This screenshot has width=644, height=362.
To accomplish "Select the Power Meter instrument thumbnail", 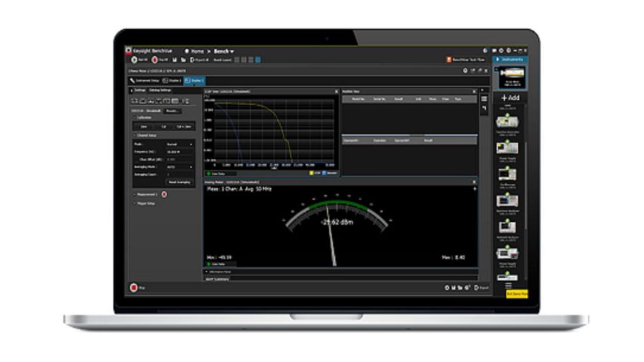I will (x=512, y=77).
